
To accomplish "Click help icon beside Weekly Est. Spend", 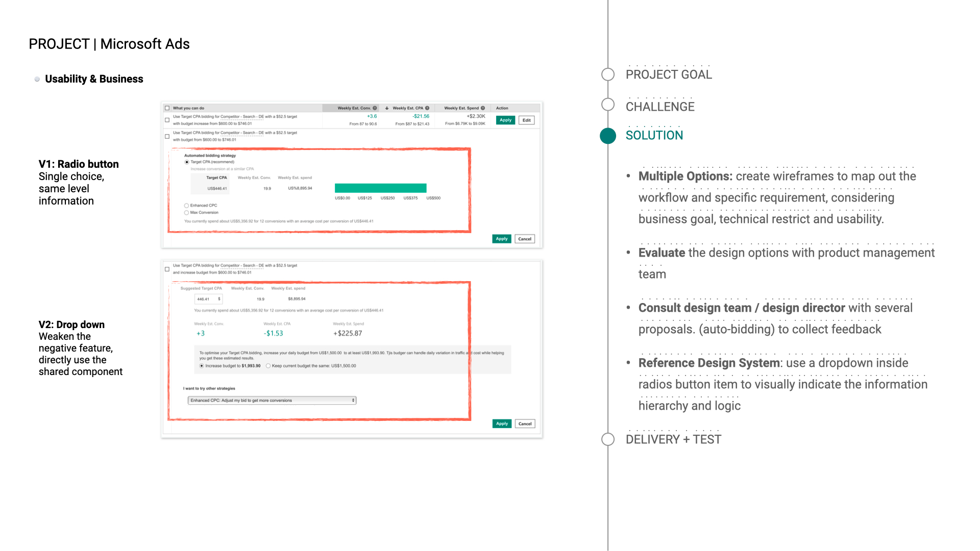I will coord(483,108).
